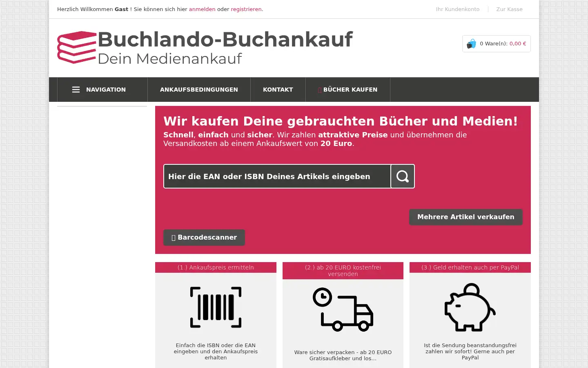Click the barcode scanner illustration

click(216, 307)
